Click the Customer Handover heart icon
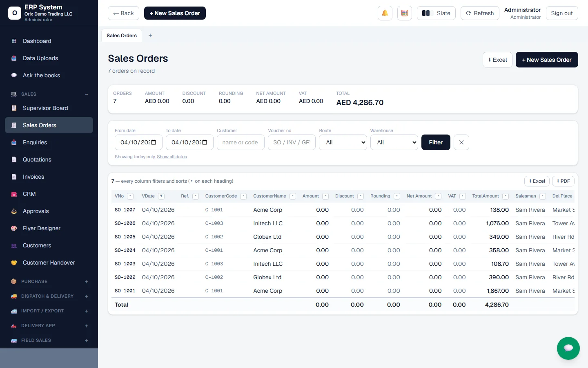Viewport: 588px width, 368px height. [14, 263]
